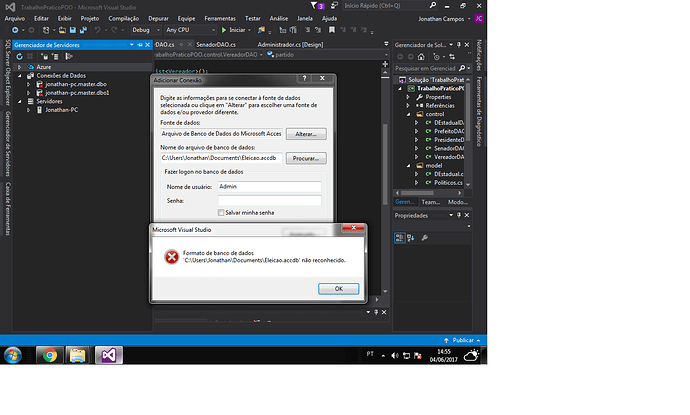The width and height of the screenshot is (690, 415).
Task: Switch to the SenadorDAO.cs tab
Action: pyautogui.click(x=216, y=44)
